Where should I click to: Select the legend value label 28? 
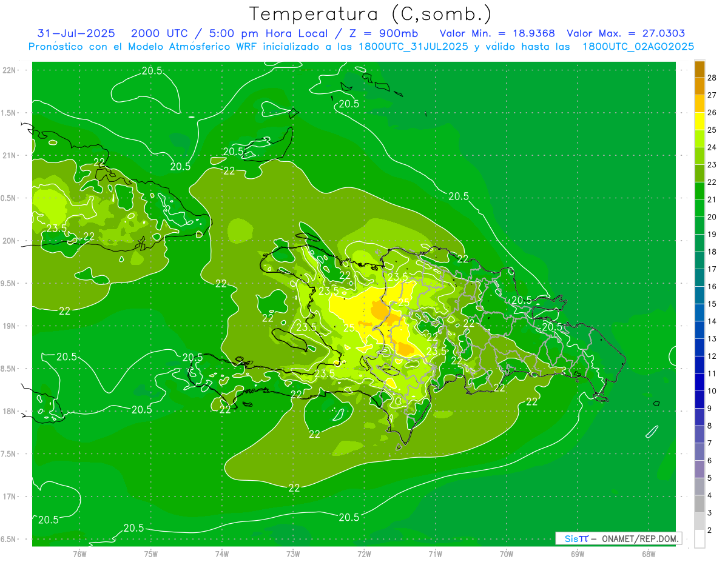pyautogui.click(x=712, y=78)
